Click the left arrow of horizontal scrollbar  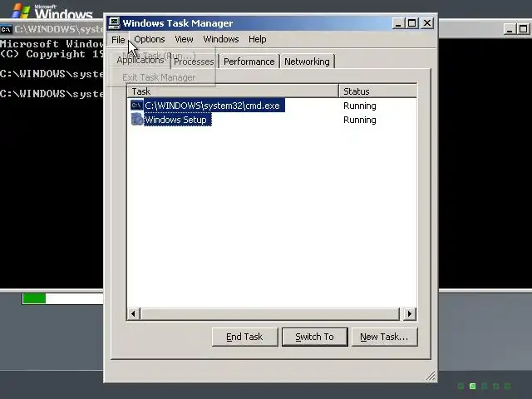click(134, 314)
